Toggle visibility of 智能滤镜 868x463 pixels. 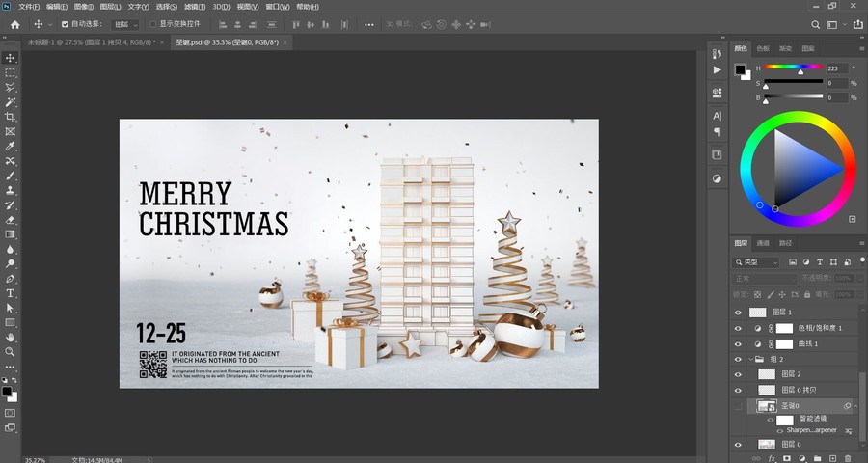point(770,420)
